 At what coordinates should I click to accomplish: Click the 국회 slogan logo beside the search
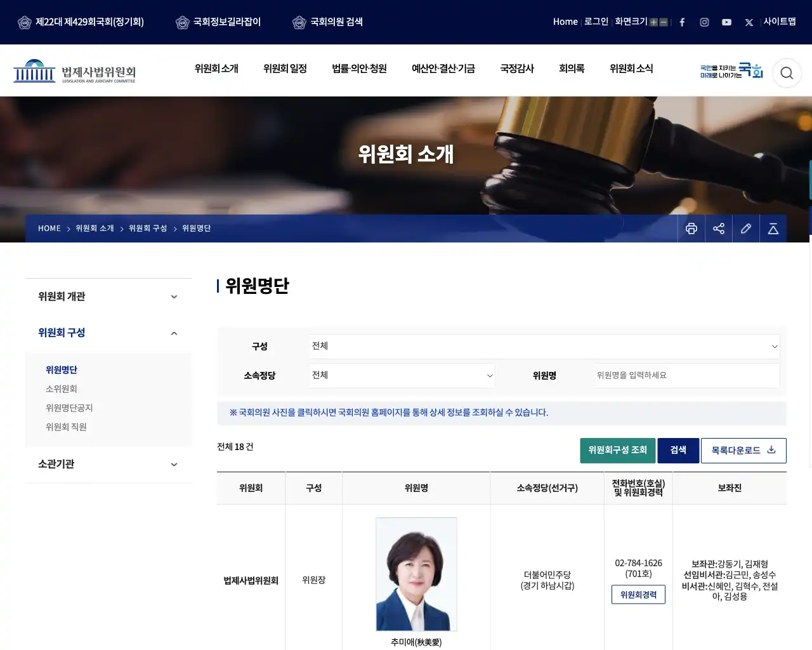click(731, 70)
